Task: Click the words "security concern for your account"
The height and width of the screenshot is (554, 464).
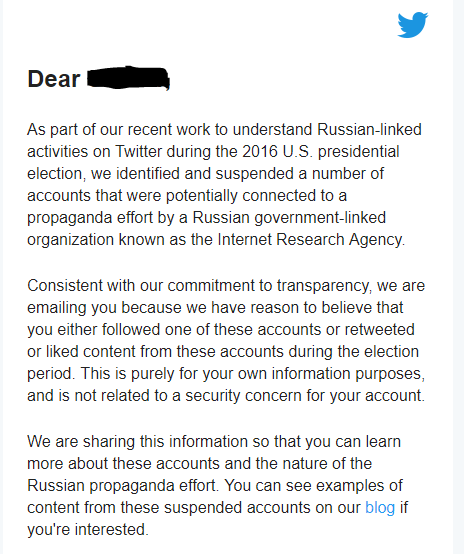Action: (304, 396)
